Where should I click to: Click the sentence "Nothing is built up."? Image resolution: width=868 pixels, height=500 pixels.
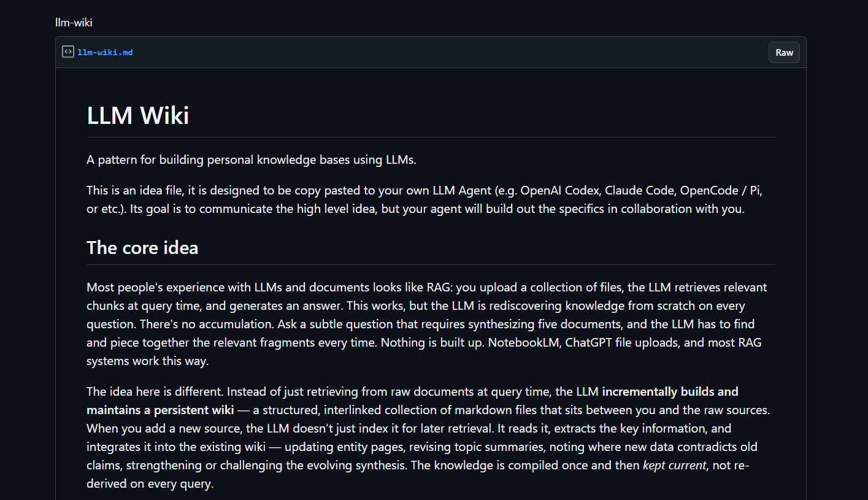(432, 342)
